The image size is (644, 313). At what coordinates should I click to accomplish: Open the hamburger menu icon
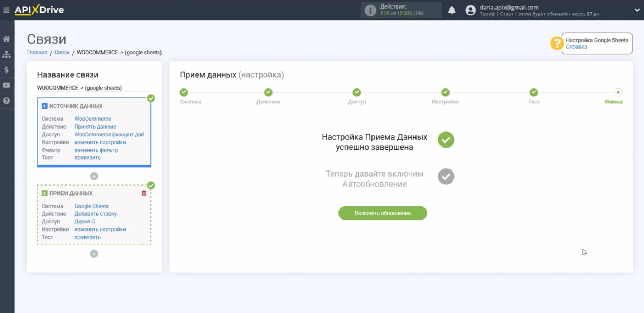6,10
